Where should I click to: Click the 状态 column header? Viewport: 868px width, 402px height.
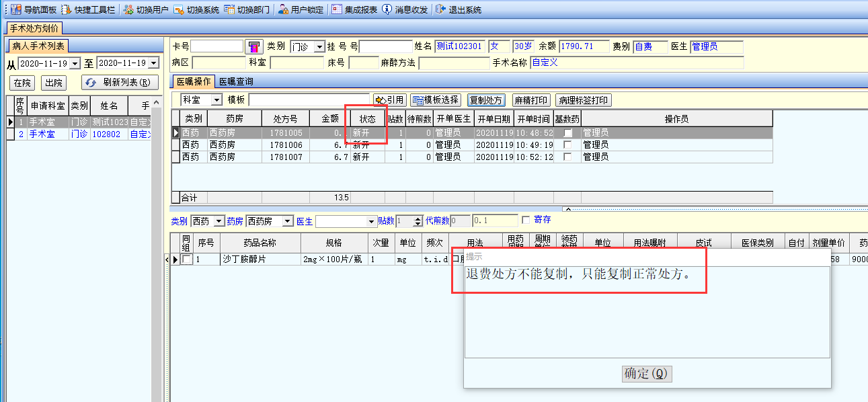(x=368, y=118)
